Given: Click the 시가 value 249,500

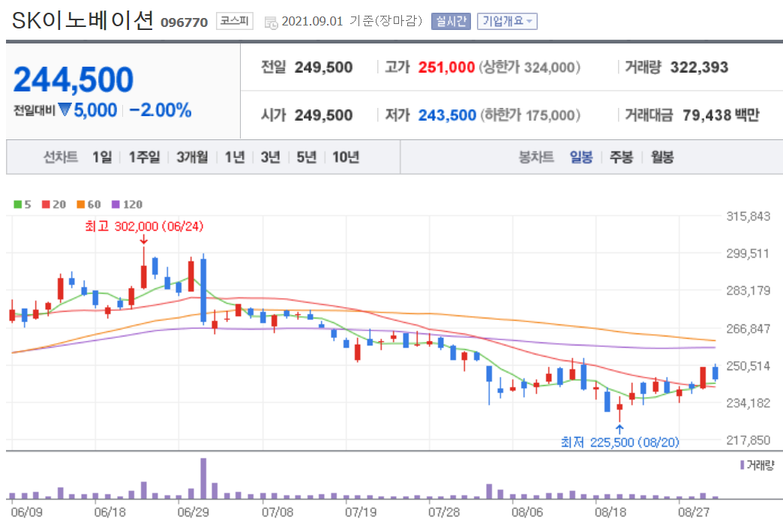Looking at the screenshot, I should [x=323, y=115].
